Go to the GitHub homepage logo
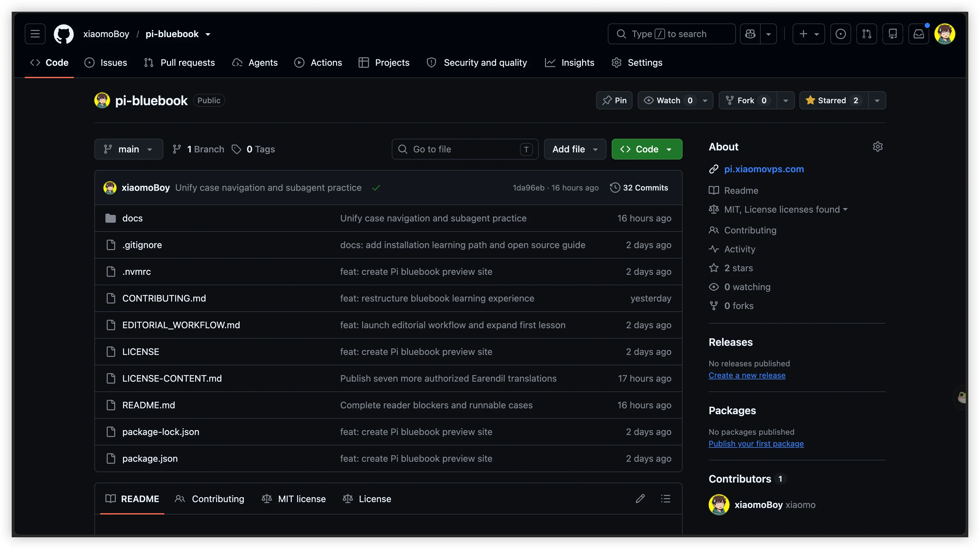 click(63, 34)
